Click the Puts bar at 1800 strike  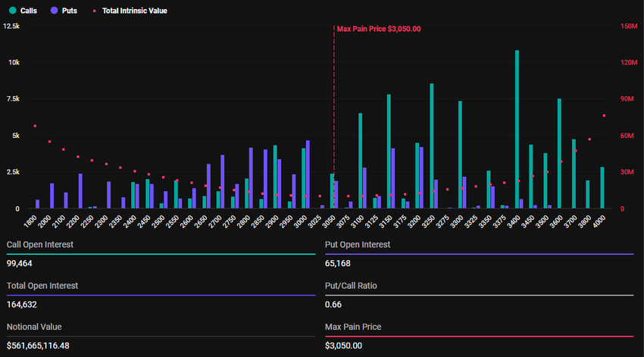click(37, 204)
